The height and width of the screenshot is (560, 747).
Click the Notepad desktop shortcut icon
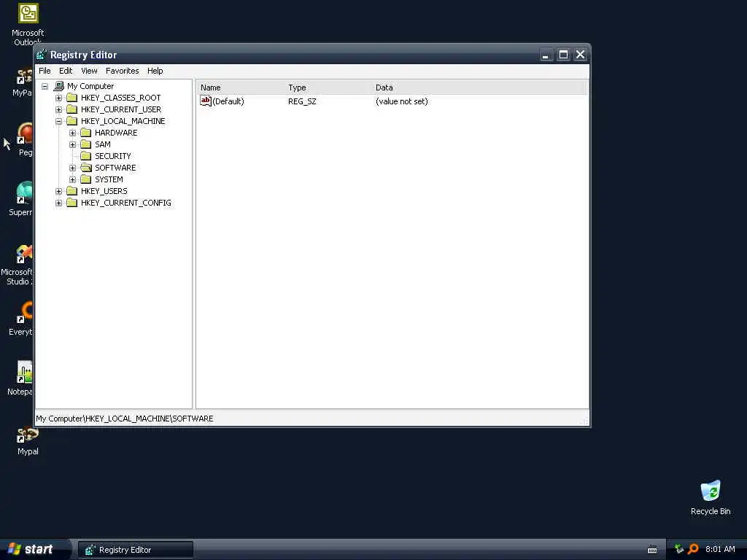click(x=25, y=372)
